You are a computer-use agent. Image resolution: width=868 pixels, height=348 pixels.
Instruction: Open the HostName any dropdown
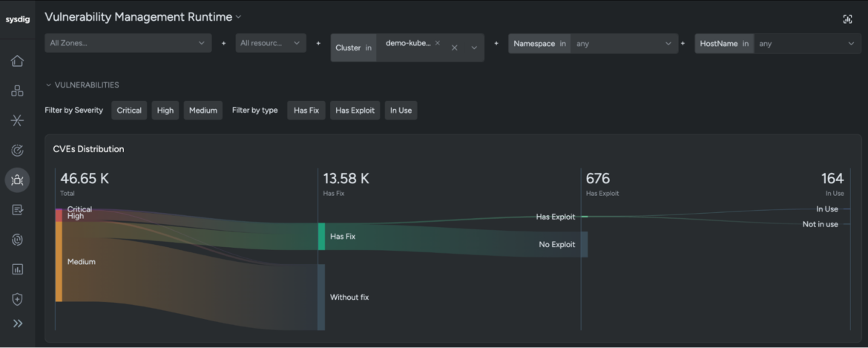(x=807, y=44)
